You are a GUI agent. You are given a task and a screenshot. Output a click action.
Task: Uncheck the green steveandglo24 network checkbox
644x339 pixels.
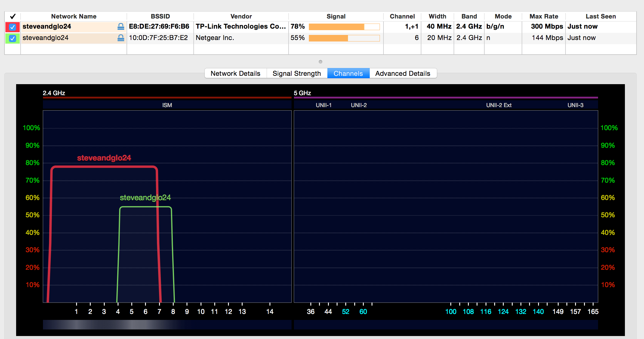pyautogui.click(x=13, y=38)
